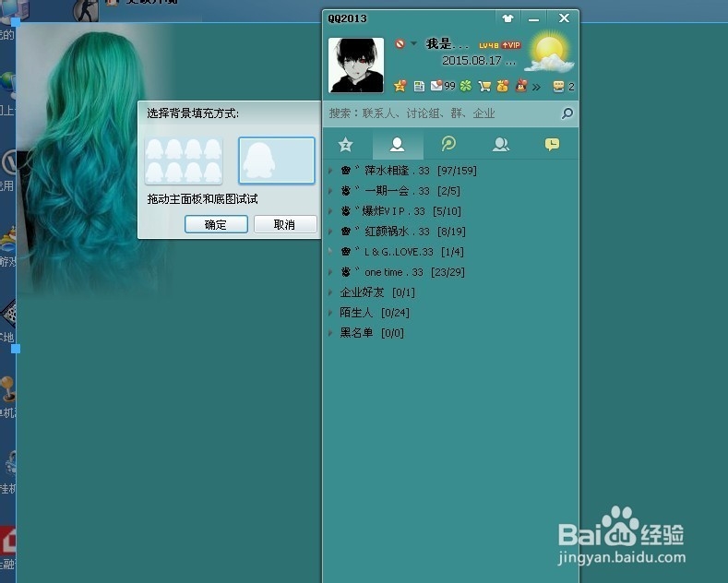The width and height of the screenshot is (728, 583).
Task: Open the Qzone star icon in the shortcut row
Action: (400, 86)
